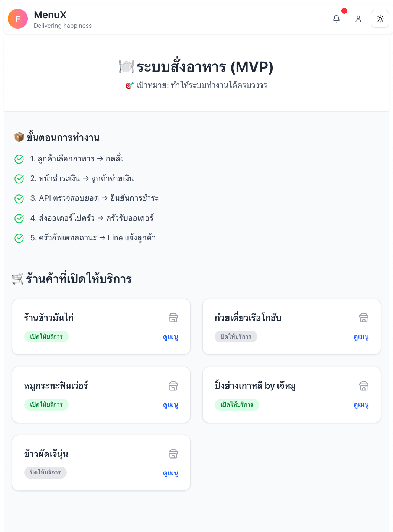Image resolution: width=393 pixels, height=532 pixels.
Task: Toggle the light/dark theme sun button
Action: (380, 19)
